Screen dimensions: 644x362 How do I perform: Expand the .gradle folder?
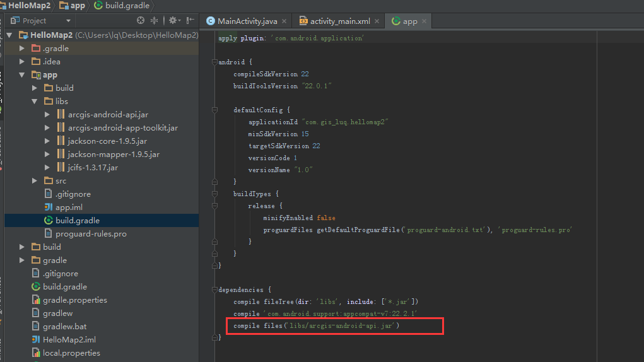22,49
